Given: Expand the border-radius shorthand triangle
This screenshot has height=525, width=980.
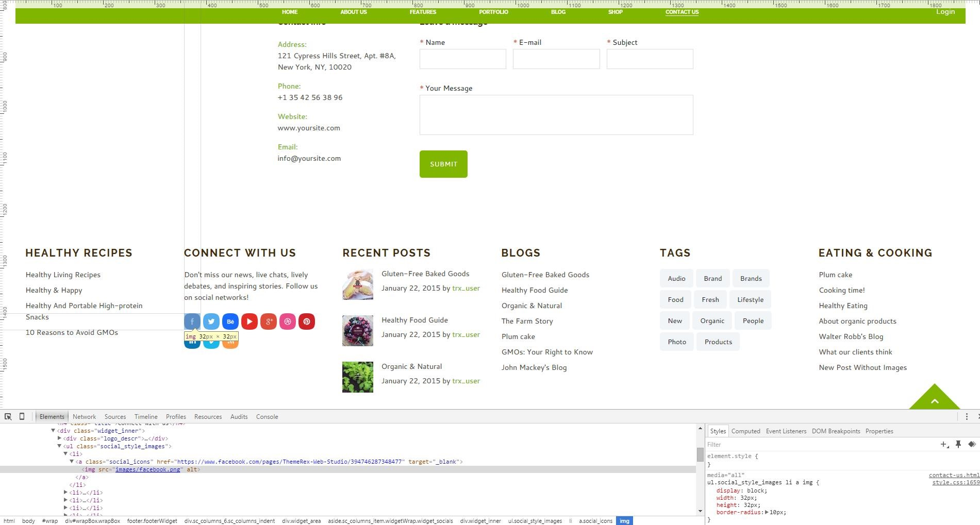Looking at the screenshot, I should coord(767,512).
